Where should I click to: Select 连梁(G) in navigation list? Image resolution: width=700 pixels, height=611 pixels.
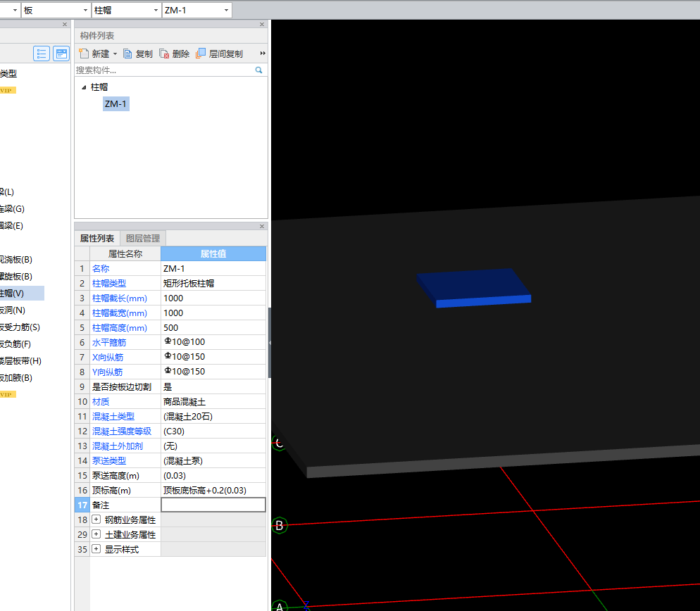point(13,208)
